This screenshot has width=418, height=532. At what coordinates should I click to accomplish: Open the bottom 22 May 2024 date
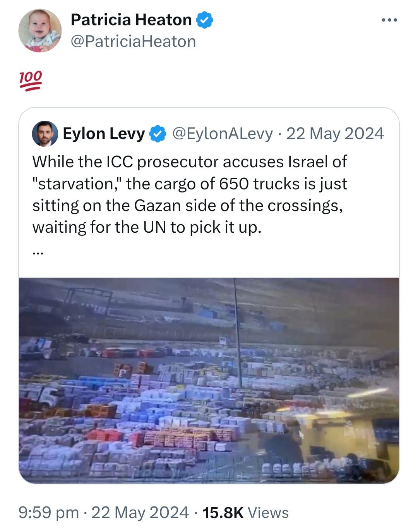coord(140,513)
